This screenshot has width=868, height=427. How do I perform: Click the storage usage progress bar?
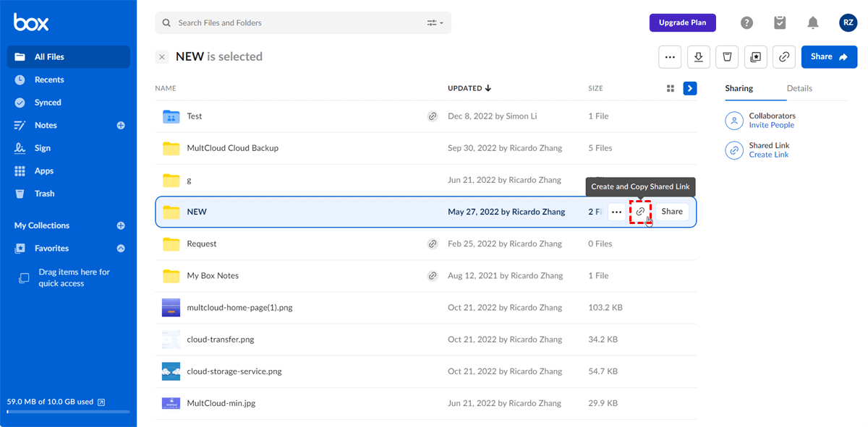68,412
